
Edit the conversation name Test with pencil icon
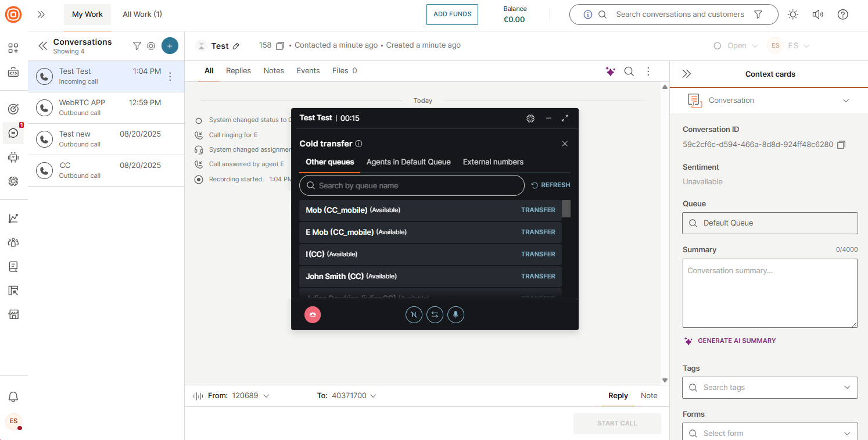[x=236, y=46]
